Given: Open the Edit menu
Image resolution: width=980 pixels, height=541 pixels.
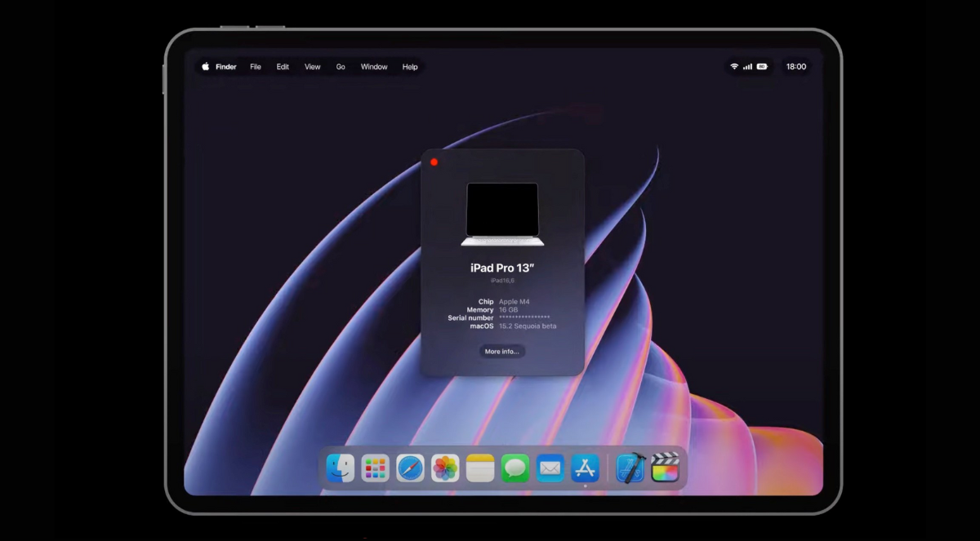Looking at the screenshot, I should coord(283,67).
